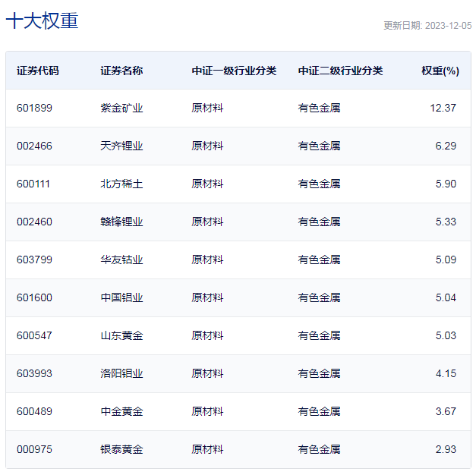Viewport: 476px width, 475px height.
Task: Select stock code 600111
Action: [x=33, y=184]
